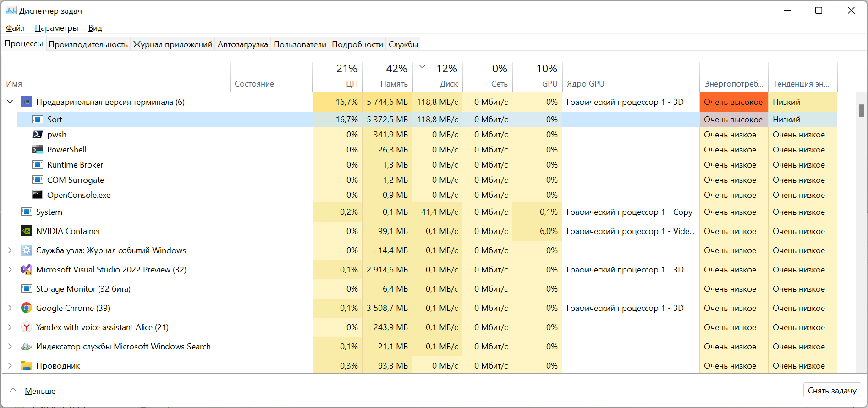868x408 pixels.
Task: Click the sort arrow on the Диск column
Action: coord(423,67)
